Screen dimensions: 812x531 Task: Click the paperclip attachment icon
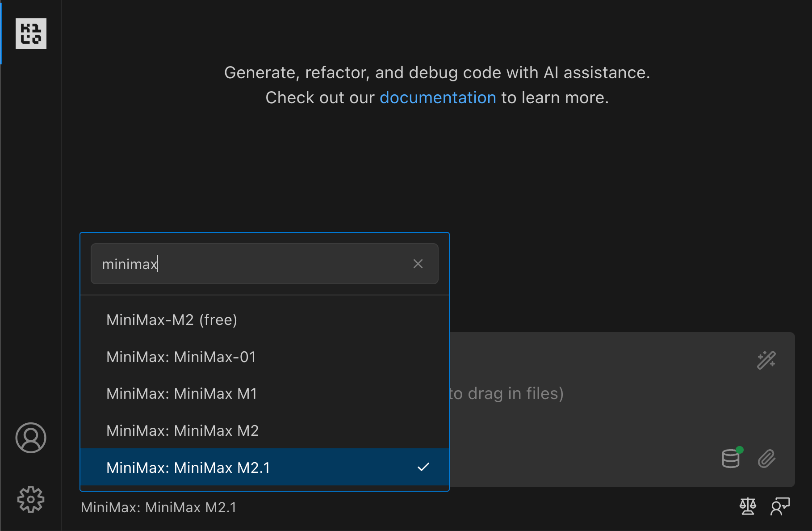coord(766,459)
